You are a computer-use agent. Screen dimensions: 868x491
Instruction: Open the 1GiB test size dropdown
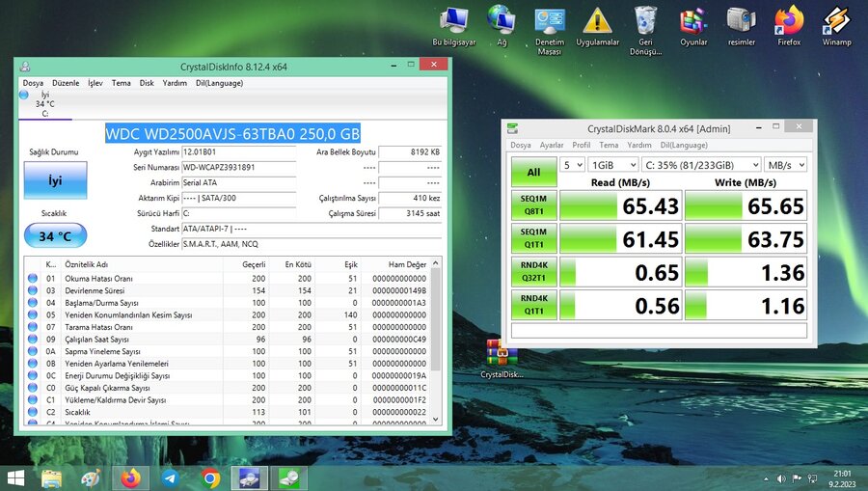tap(613, 165)
